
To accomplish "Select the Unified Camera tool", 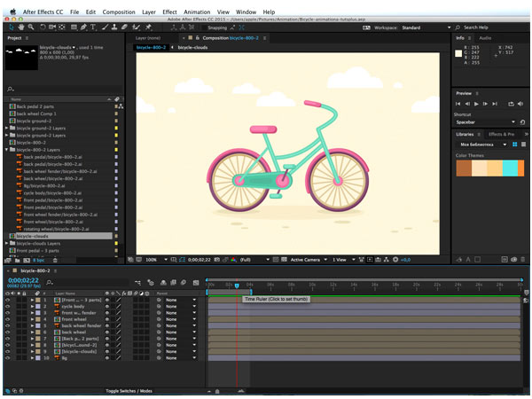I will point(52,27).
